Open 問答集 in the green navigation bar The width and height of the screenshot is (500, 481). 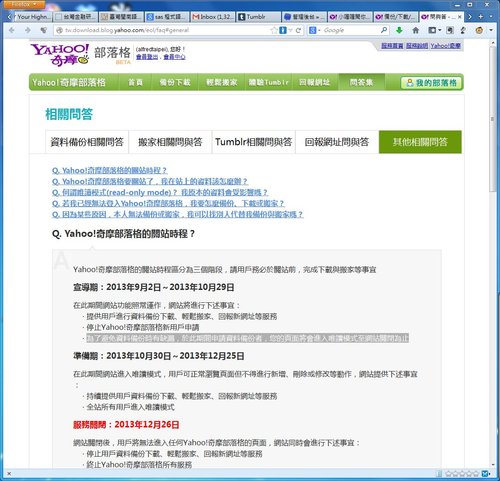click(x=361, y=82)
